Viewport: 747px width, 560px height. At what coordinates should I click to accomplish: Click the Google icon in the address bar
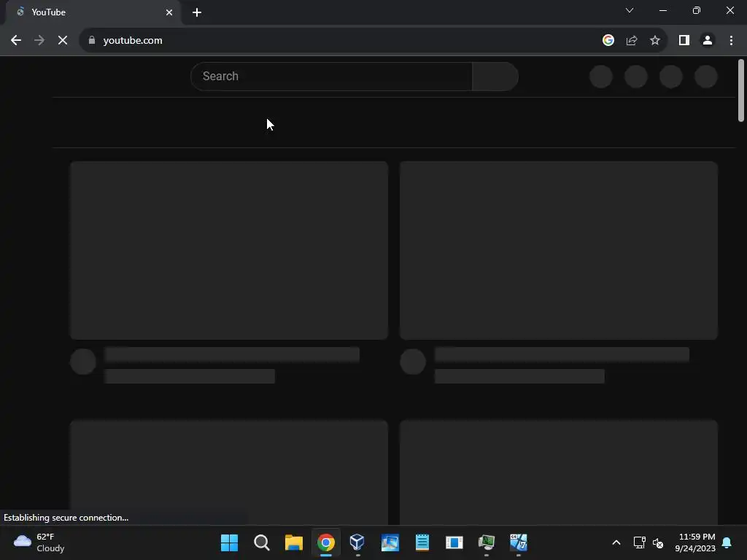coord(608,41)
